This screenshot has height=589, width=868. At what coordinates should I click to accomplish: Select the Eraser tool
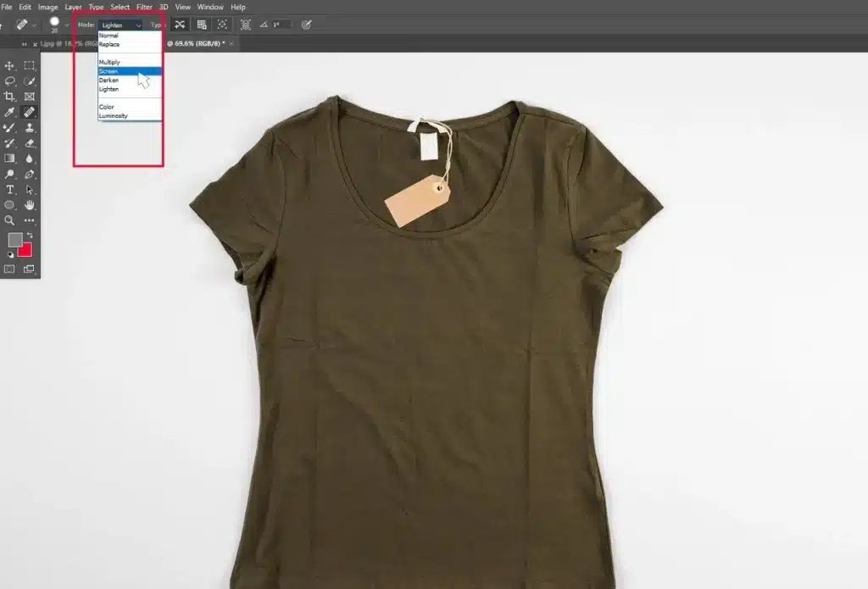pyautogui.click(x=30, y=143)
